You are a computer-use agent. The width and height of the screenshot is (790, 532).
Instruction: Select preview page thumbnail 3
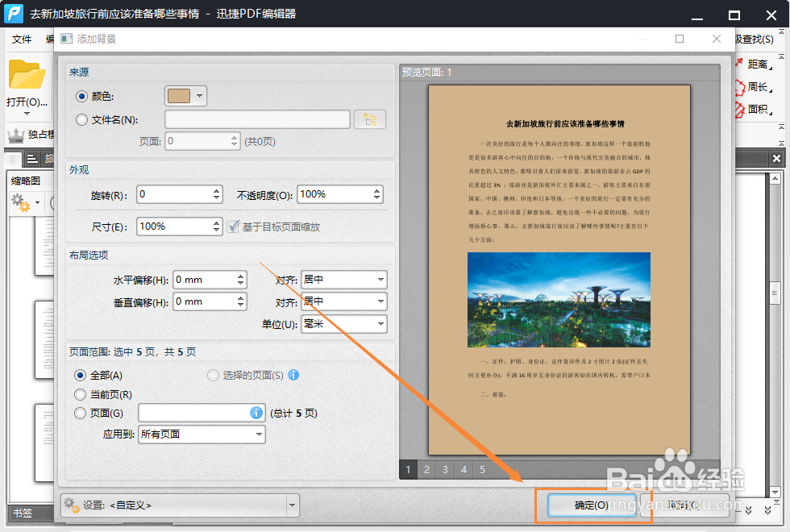tap(445, 470)
